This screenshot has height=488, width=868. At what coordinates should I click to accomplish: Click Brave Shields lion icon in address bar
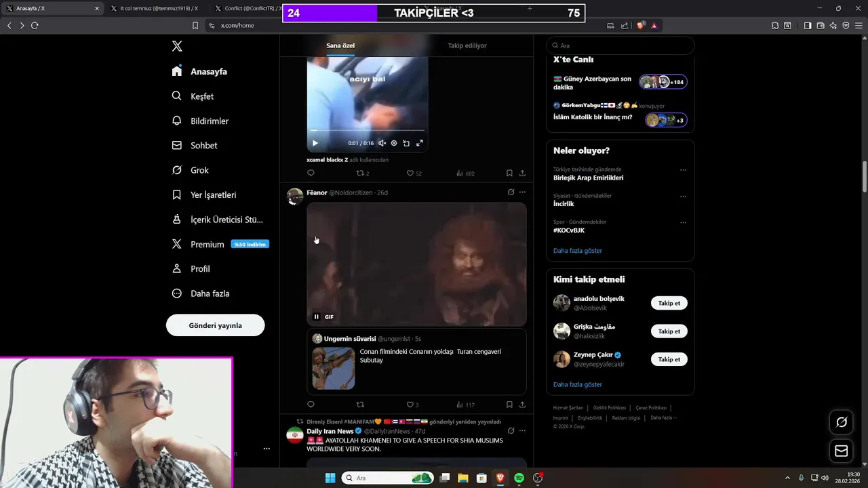click(641, 25)
